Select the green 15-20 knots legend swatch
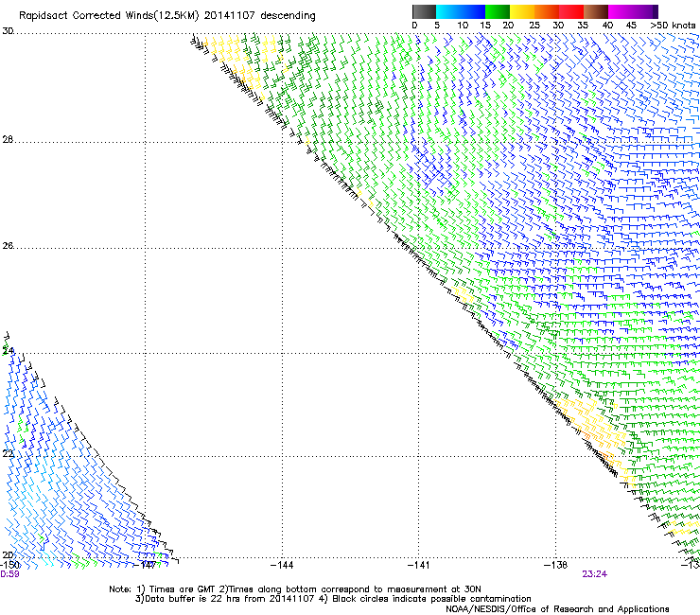 pyautogui.click(x=498, y=11)
